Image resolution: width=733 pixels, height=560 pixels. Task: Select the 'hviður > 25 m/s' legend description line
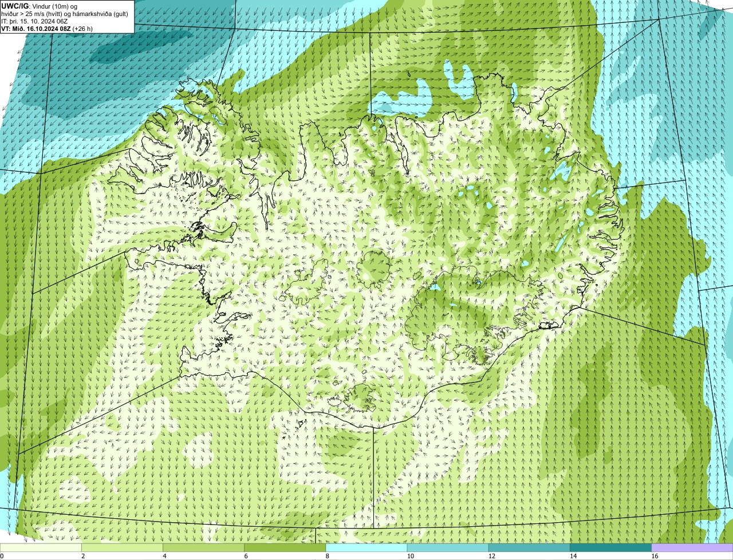65,14
